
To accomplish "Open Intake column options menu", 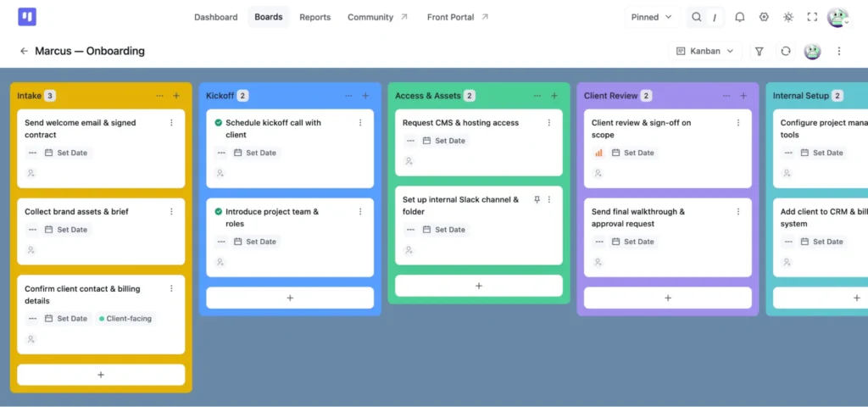I will 159,96.
